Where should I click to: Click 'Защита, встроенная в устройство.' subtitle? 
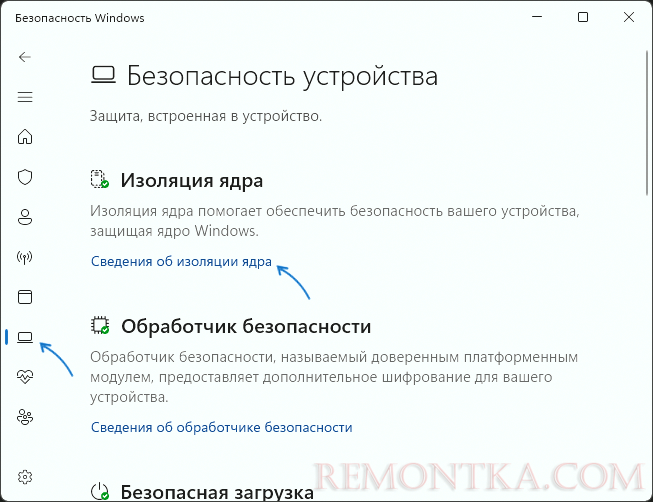(206, 116)
